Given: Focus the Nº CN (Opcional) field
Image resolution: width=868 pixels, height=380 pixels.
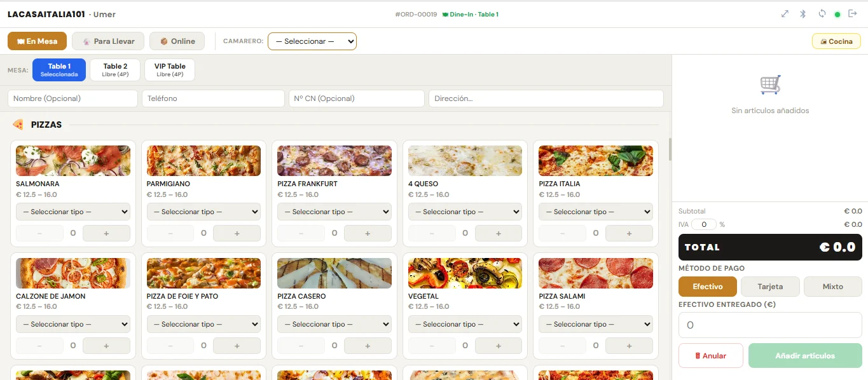Looking at the screenshot, I should tap(356, 98).
